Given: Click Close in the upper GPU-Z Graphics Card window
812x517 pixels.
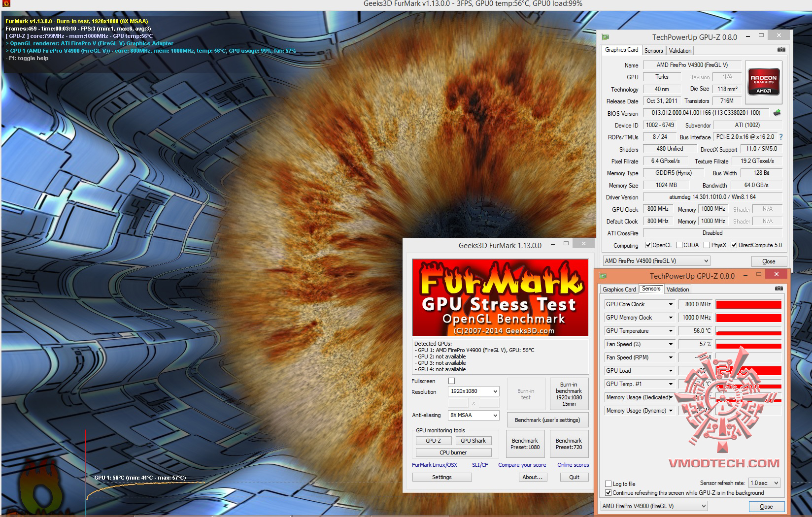Looking at the screenshot, I should (769, 261).
